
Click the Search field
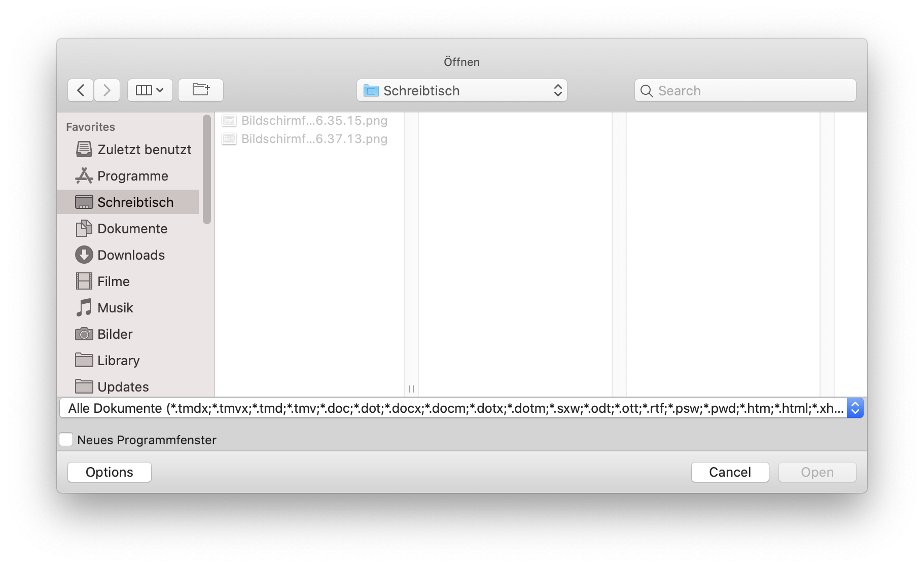(x=745, y=90)
